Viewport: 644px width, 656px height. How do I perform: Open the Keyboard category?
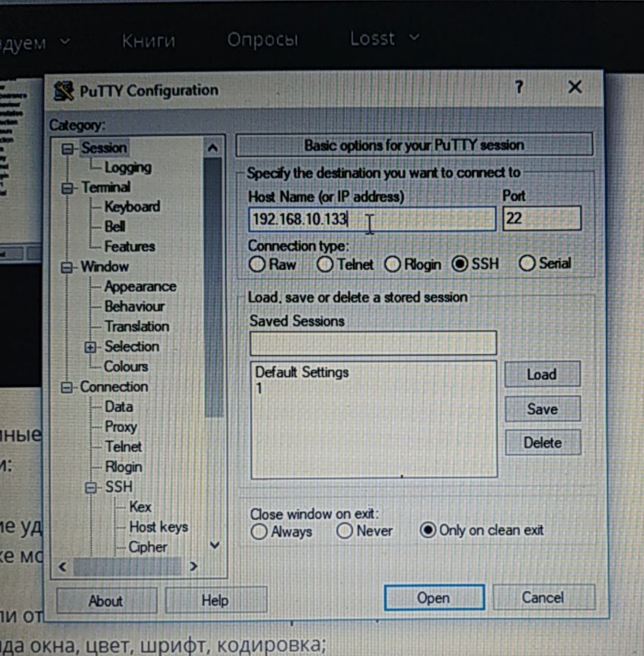[132, 207]
